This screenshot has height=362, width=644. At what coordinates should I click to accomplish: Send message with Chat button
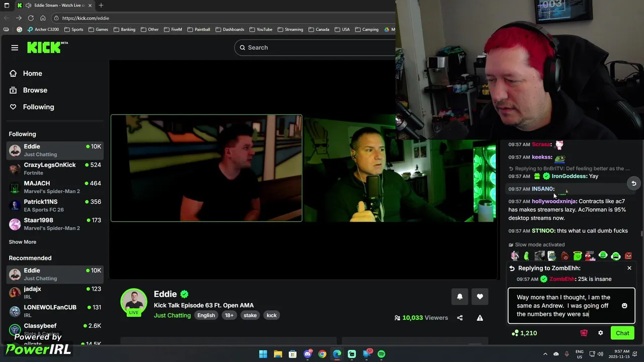[x=622, y=333]
